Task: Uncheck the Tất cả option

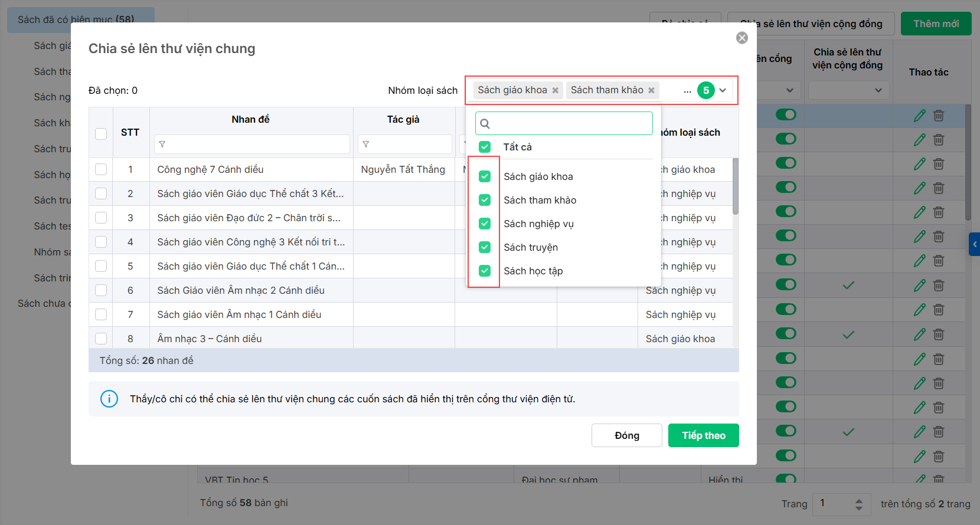Action: (x=485, y=147)
